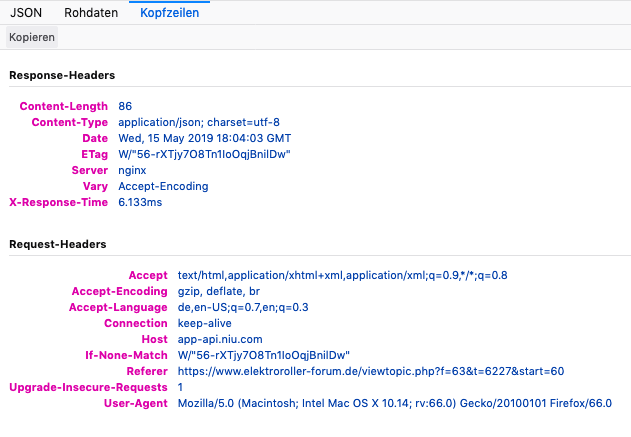Screen dimensions: 631x437
Task: Click the Date header timestamp value
Action: pyautogui.click(x=204, y=138)
